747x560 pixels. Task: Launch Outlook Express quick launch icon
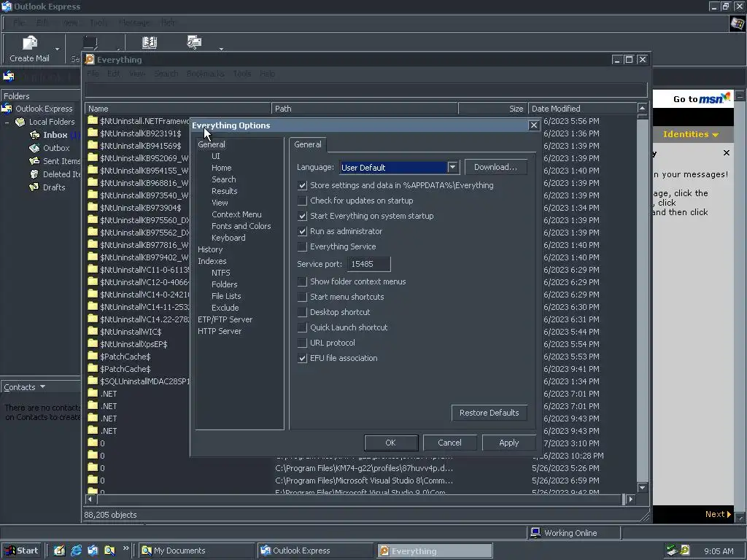[93, 551]
